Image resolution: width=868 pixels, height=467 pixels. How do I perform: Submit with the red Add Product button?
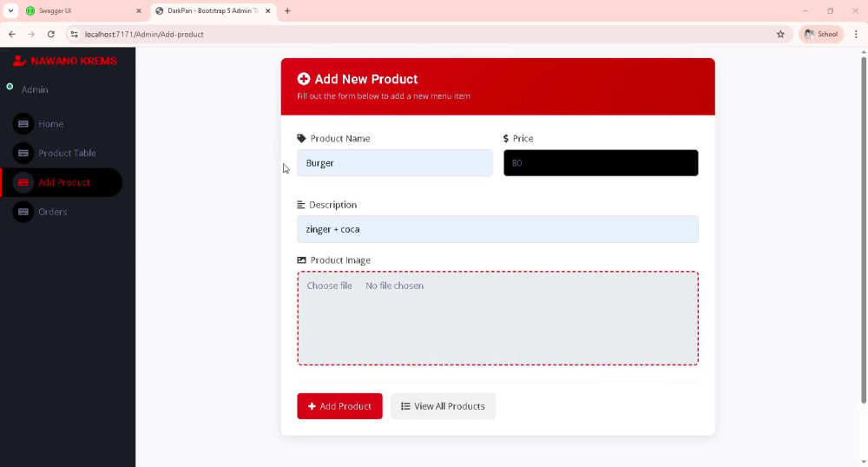click(x=339, y=406)
